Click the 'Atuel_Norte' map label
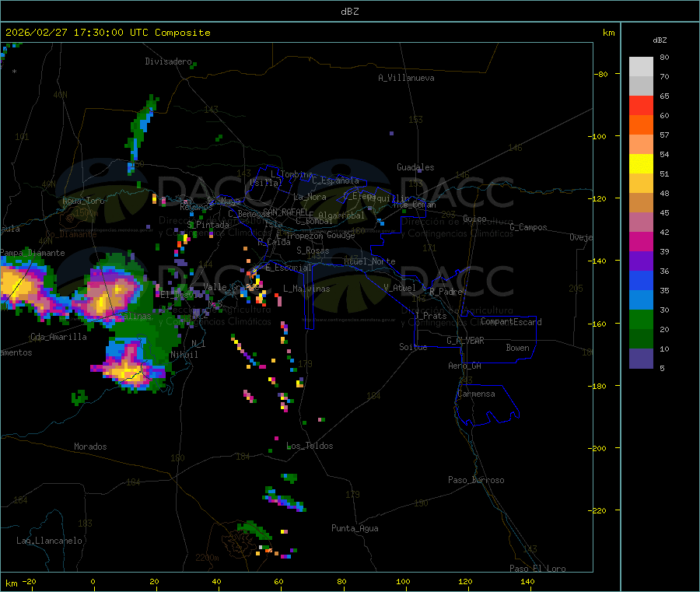This screenshot has height=592, width=700. [369, 261]
